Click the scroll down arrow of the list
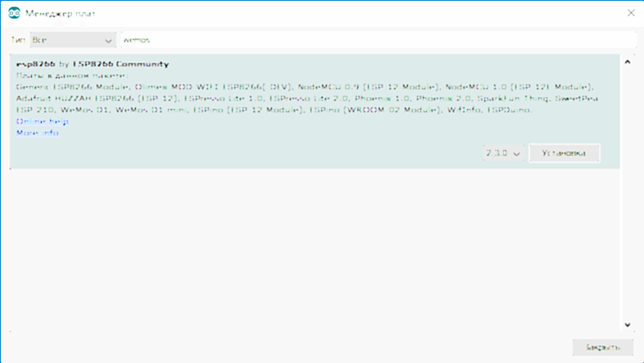644x363 pixels. (x=627, y=324)
